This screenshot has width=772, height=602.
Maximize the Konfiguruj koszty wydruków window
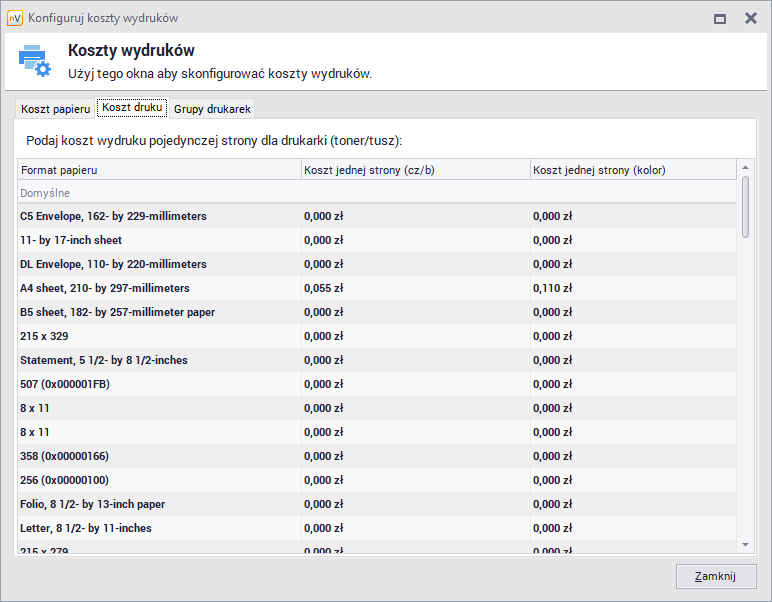coord(719,18)
